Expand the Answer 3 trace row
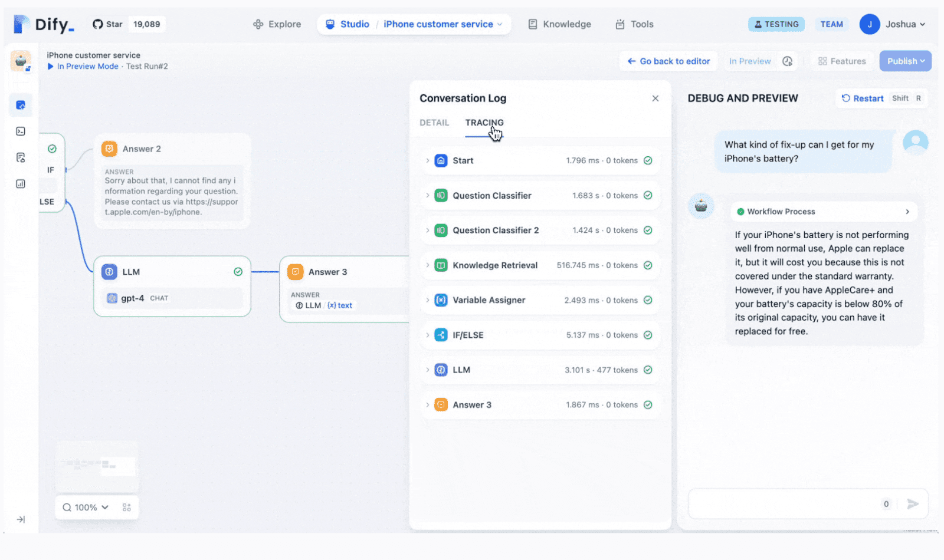 click(x=540, y=404)
